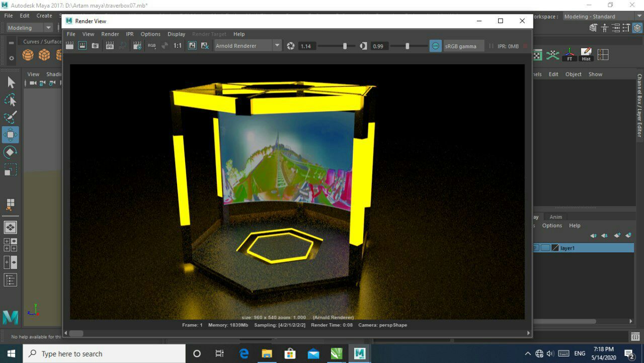Screen dimensions: 644x363
Task: Remove the kept image from Render View
Action: click(x=205, y=46)
